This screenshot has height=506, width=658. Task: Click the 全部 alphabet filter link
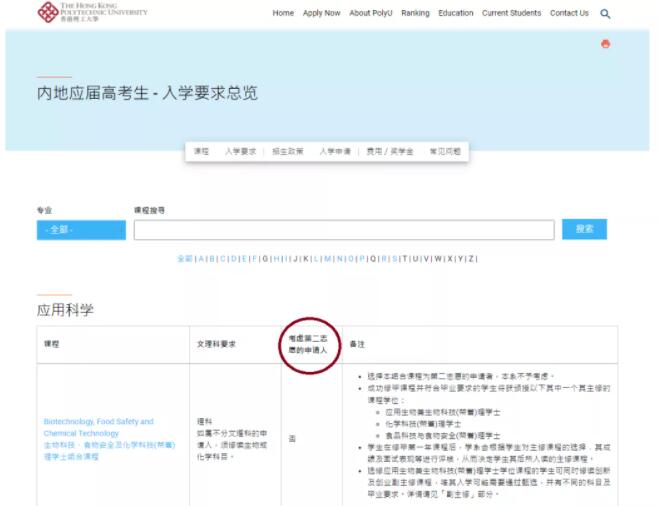coord(185,259)
